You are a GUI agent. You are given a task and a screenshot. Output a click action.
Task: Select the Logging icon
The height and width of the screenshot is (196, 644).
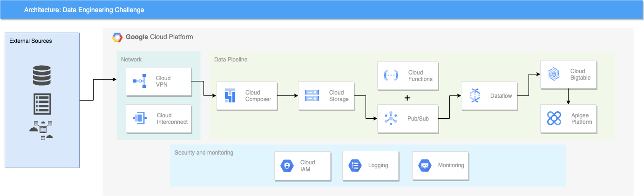tap(355, 165)
